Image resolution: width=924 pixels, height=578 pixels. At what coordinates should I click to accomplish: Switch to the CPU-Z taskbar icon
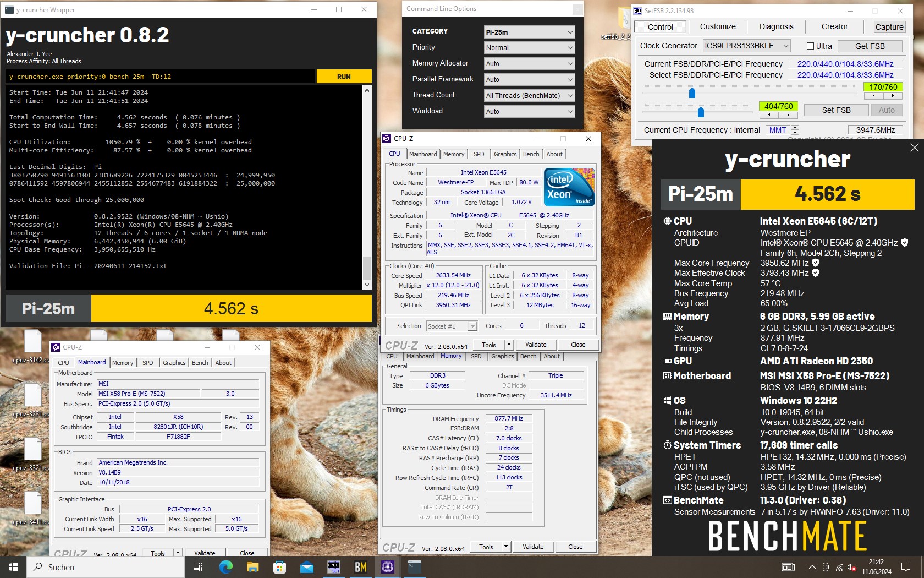[x=387, y=567]
